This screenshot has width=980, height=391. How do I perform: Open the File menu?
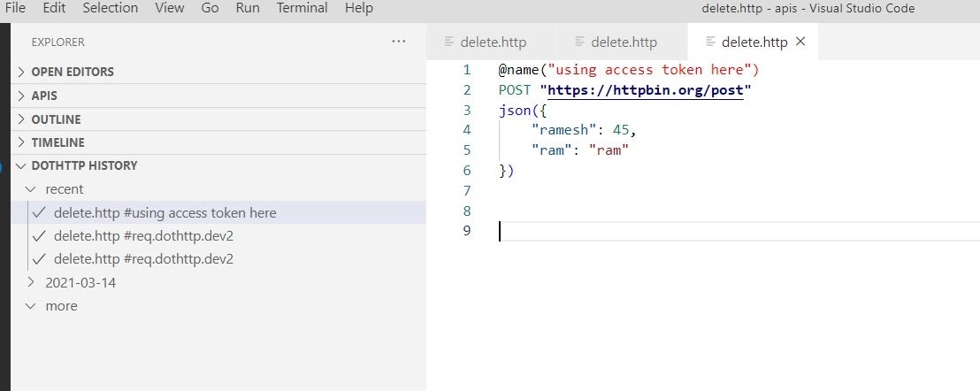(15, 8)
